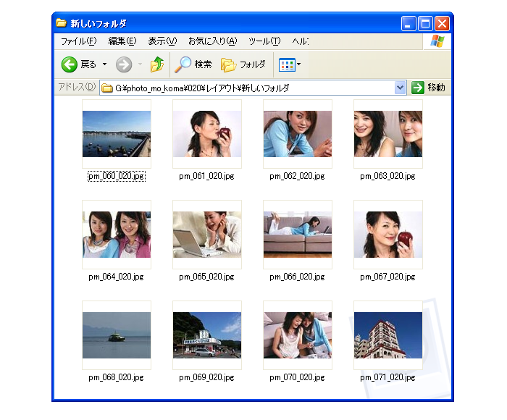Screen dimensions: 507x420
Task: Close the 新しいフォルダ window
Action: tap(442, 24)
